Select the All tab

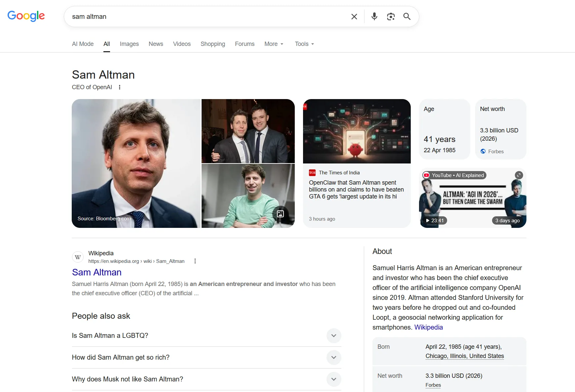(106, 44)
